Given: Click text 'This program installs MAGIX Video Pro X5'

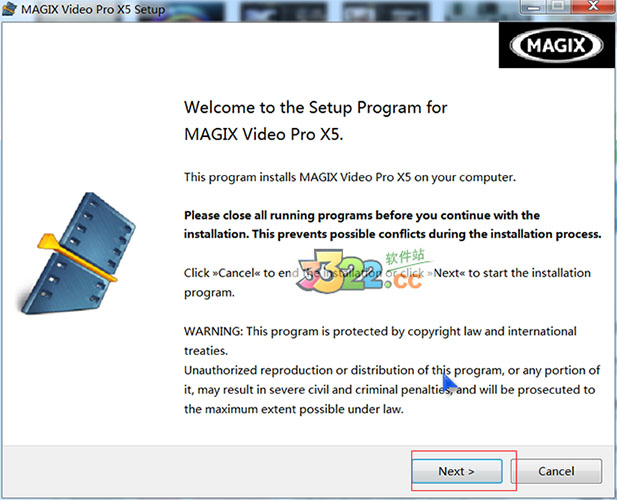Looking at the screenshot, I should click(x=297, y=177).
